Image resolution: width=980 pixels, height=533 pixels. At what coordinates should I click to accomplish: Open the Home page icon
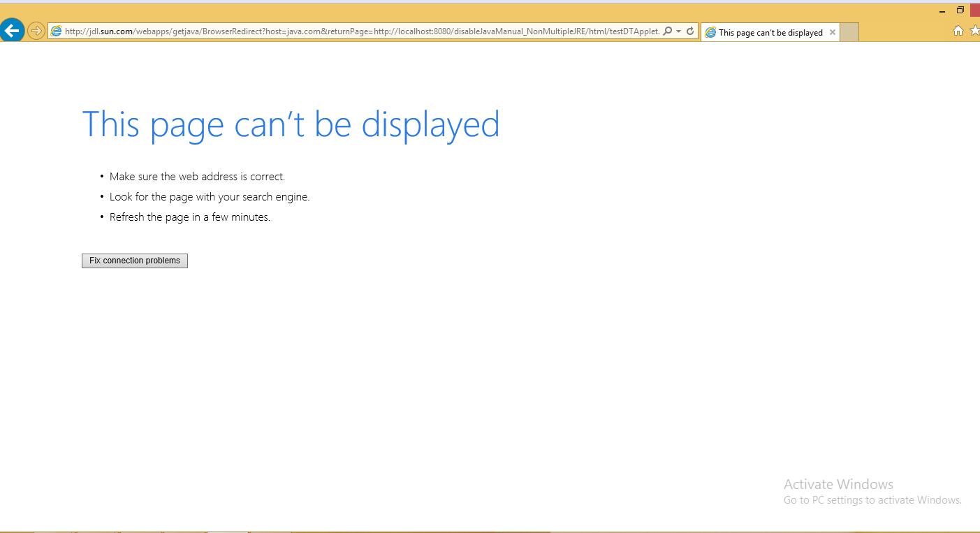[958, 31]
